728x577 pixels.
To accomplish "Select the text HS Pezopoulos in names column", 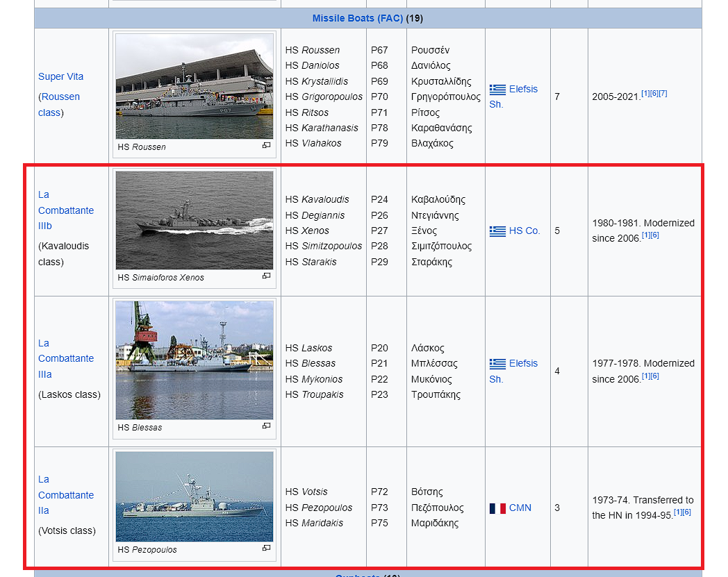I will tap(318, 508).
